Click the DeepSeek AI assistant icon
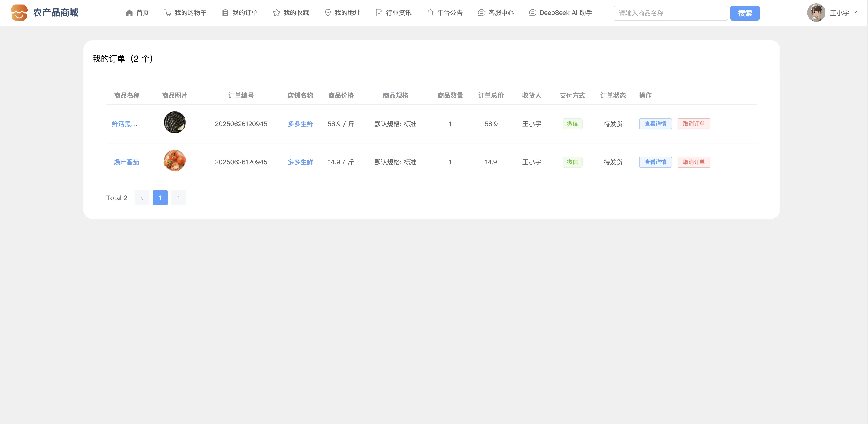 point(532,13)
